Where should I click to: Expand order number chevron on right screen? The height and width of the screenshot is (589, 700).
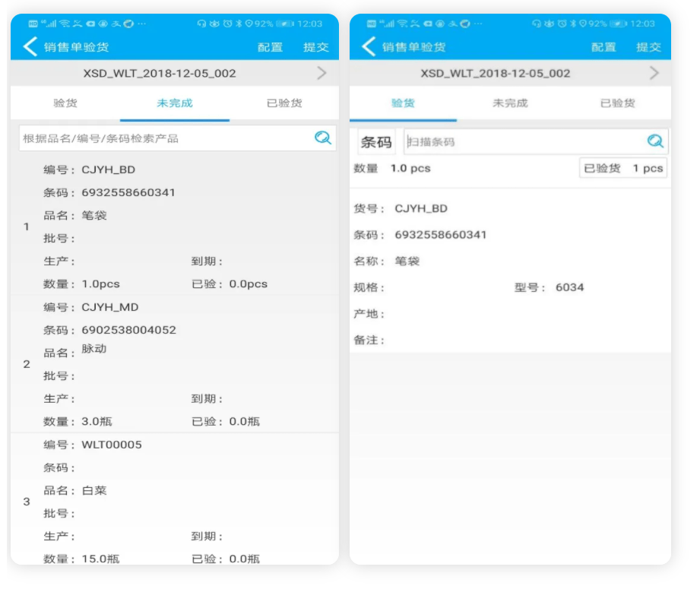pos(654,73)
